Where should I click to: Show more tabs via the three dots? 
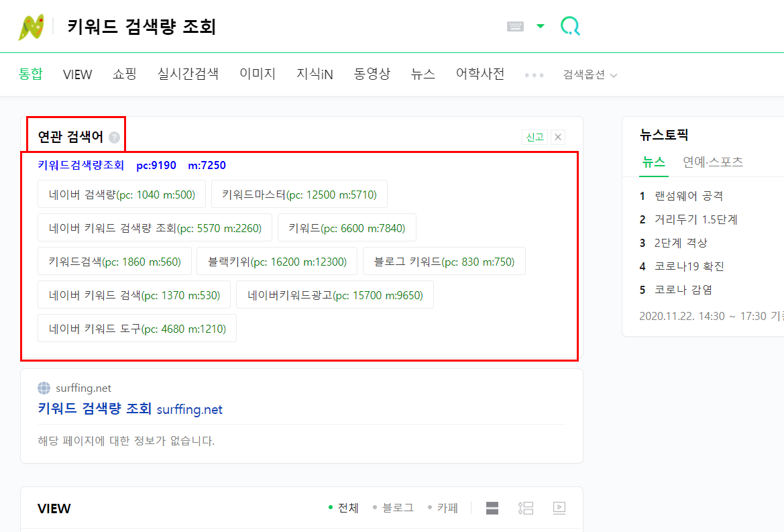534,75
